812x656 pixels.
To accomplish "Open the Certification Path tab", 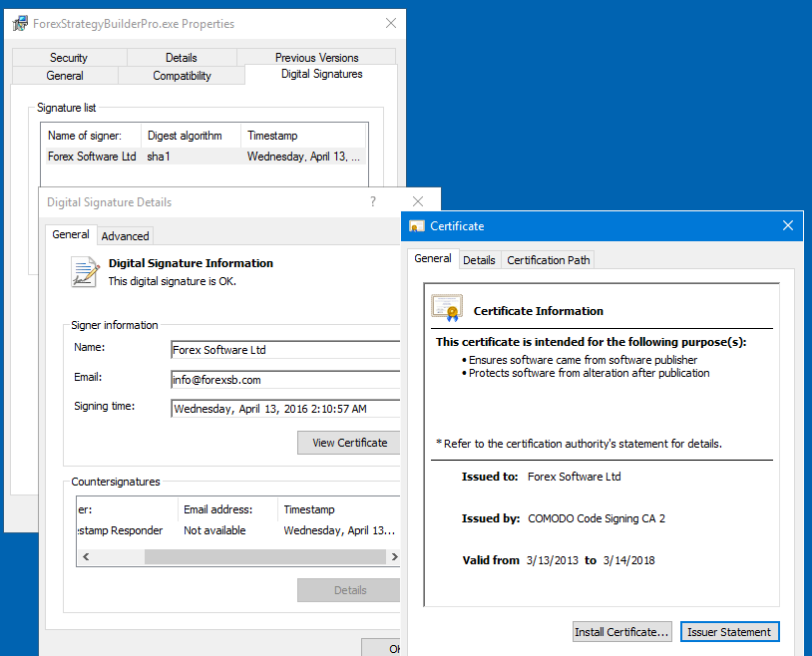I will 547,259.
